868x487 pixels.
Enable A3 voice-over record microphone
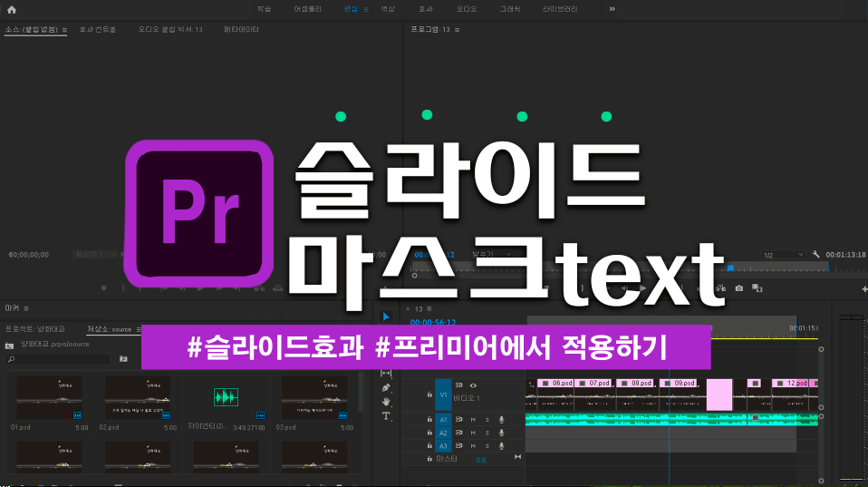pyautogui.click(x=502, y=446)
